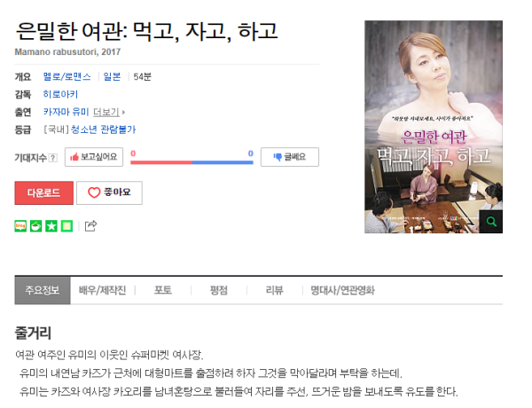The height and width of the screenshot is (408, 532).
Task: Expand cast list via 더보기
Action: 109,112
